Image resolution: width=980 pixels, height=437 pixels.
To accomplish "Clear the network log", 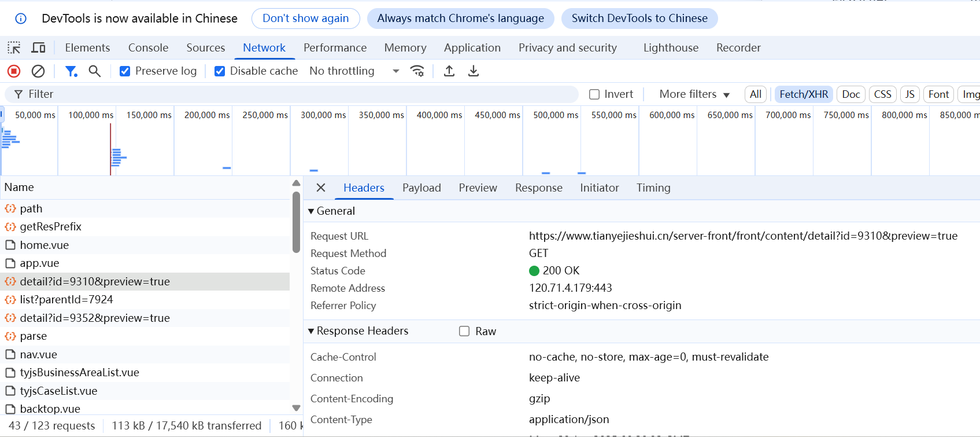I will point(38,71).
